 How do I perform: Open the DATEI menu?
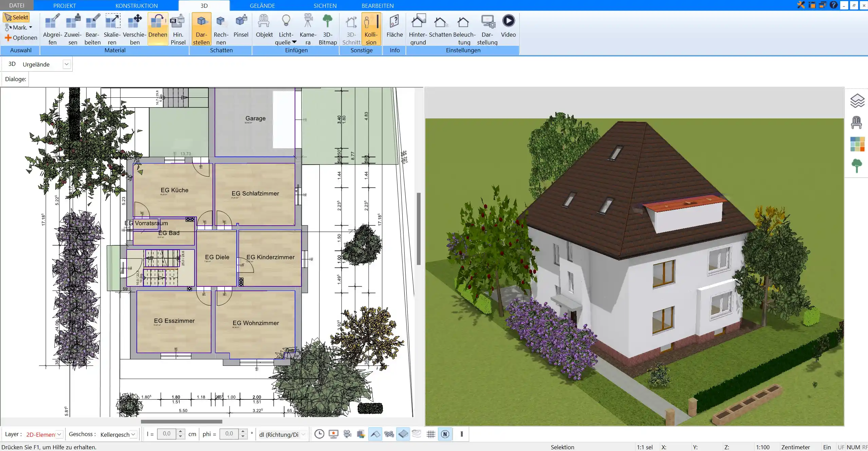[17, 5]
